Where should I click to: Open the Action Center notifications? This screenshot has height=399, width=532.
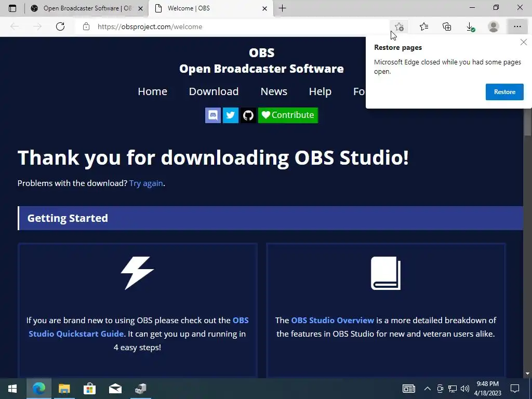click(515, 389)
